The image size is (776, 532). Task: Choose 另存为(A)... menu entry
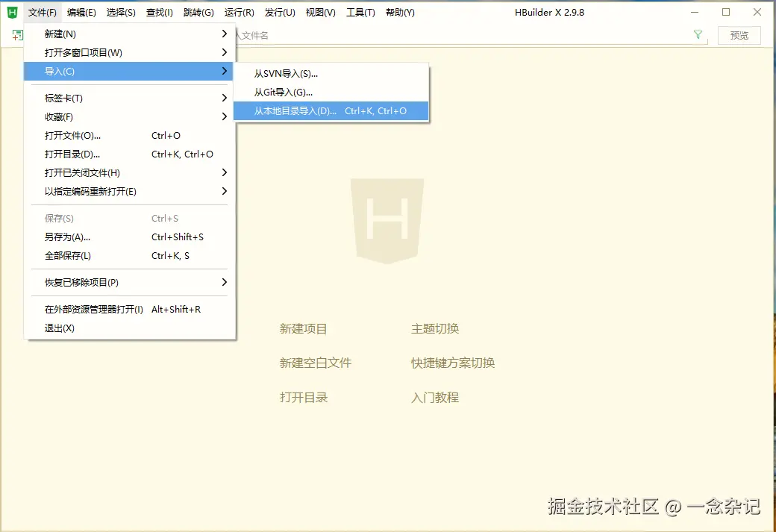tap(130, 237)
